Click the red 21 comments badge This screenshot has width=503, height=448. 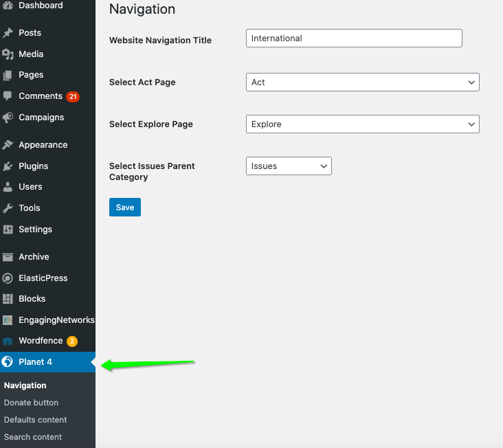click(x=73, y=96)
